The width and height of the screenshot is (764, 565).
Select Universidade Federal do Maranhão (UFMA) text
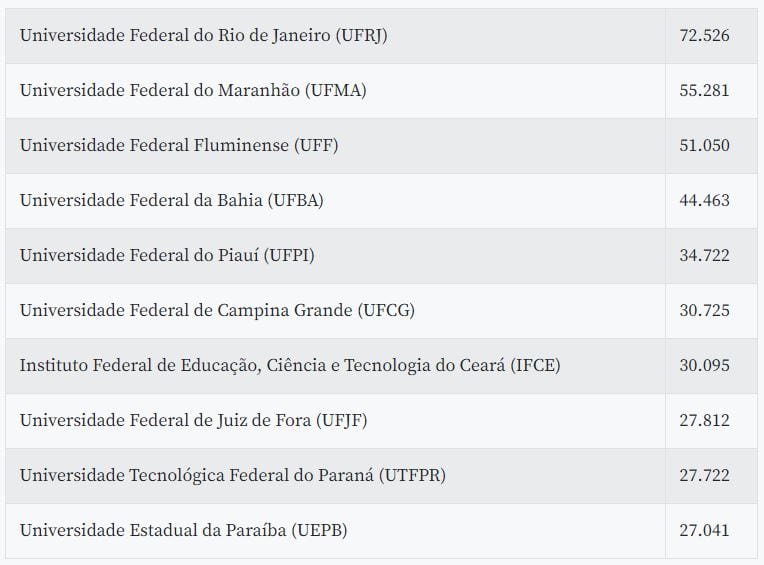(193, 91)
